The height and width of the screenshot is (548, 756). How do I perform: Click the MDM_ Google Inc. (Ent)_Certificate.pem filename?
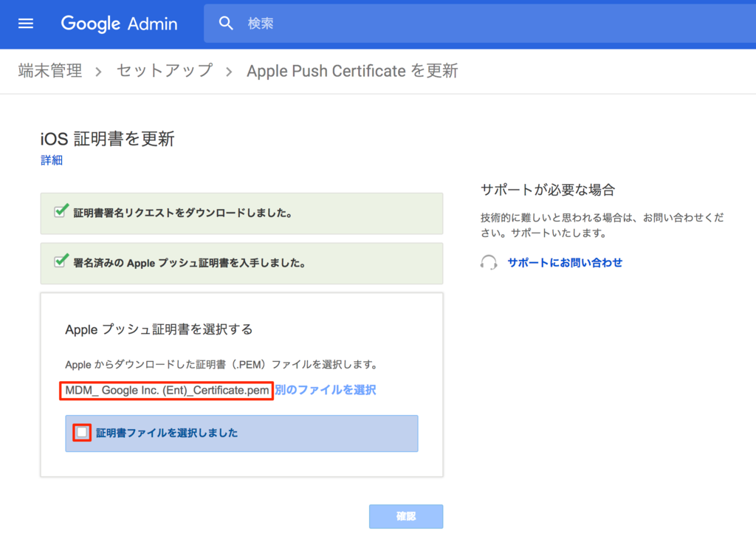click(167, 390)
